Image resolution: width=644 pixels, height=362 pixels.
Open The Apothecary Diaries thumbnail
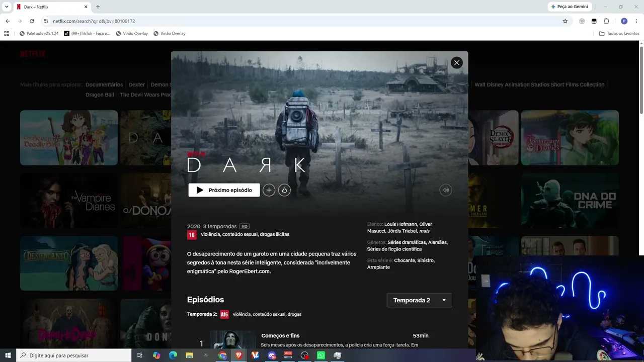pos(570,138)
